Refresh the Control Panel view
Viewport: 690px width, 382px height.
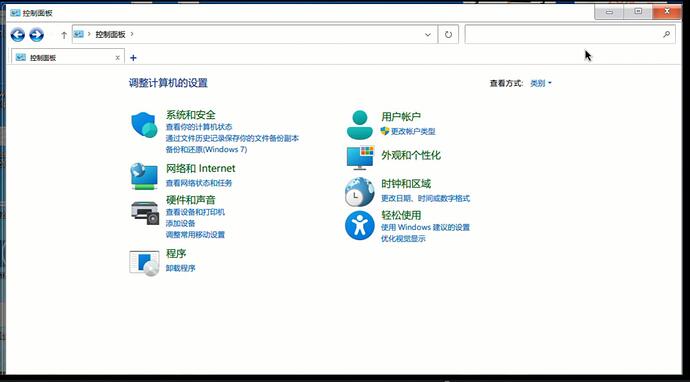[x=448, y=34]
